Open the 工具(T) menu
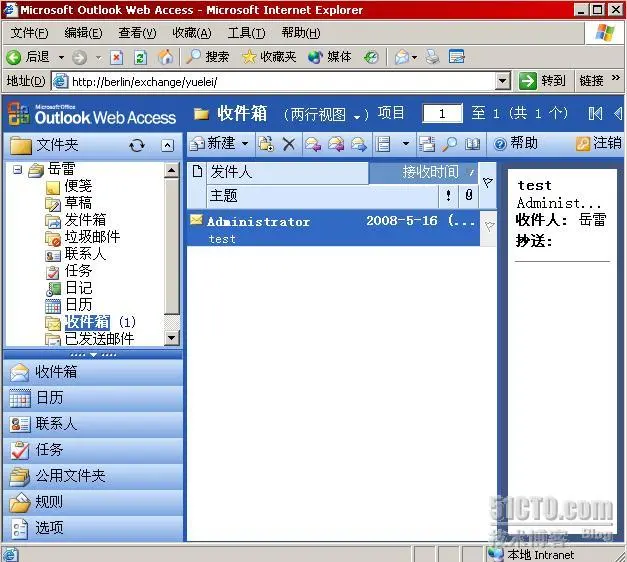This screenshot has height=562, width=627. 246,33
